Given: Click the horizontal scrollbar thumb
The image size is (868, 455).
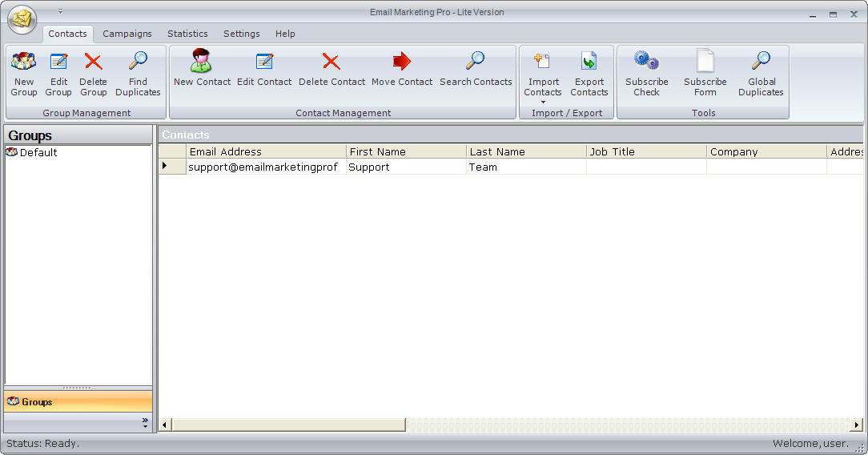Looking at the screenshot, I should point(288,425).
